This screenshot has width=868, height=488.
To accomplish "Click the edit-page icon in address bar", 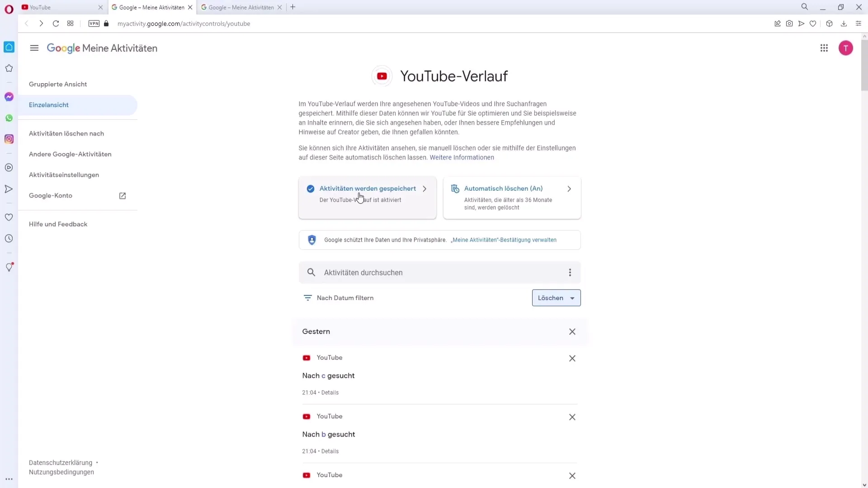I will 778,23.
